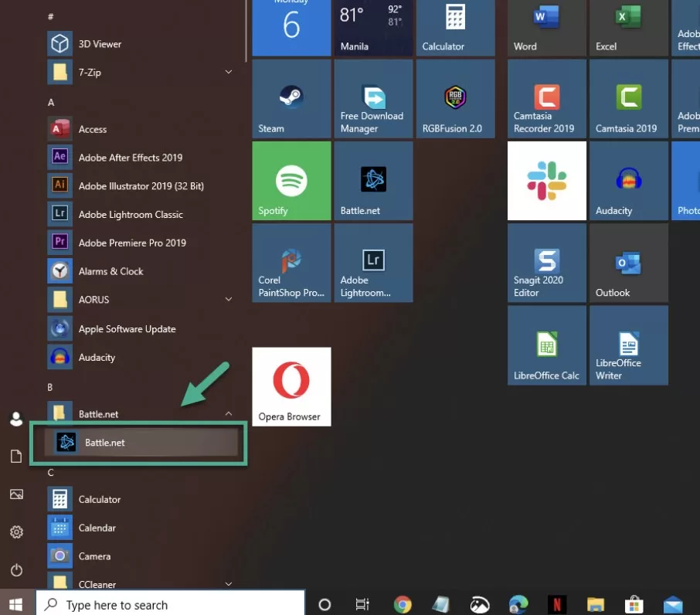Open Alarms & Clock
Viewport: 700px width, 615px height.
(x=141, y=271)
